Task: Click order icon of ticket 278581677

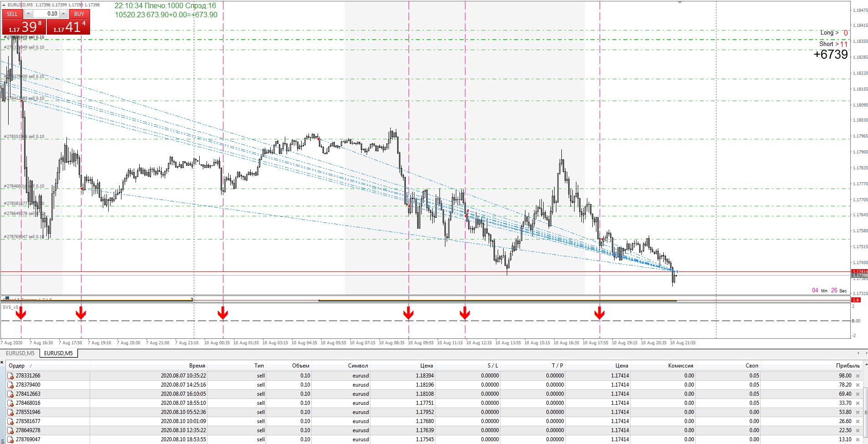Action: [10, 421]
